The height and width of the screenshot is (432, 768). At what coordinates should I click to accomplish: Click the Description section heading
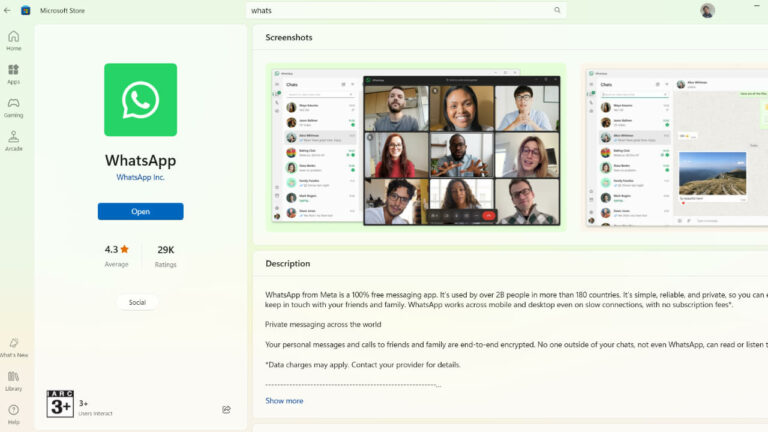pyautogui.click(x=288, y=264)
